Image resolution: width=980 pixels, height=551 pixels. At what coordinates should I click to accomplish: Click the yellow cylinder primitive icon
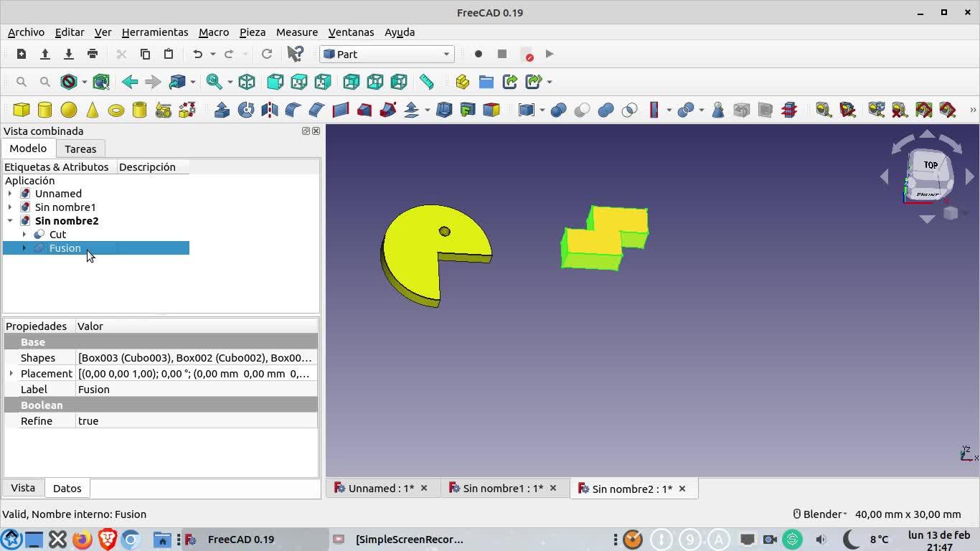44,110
